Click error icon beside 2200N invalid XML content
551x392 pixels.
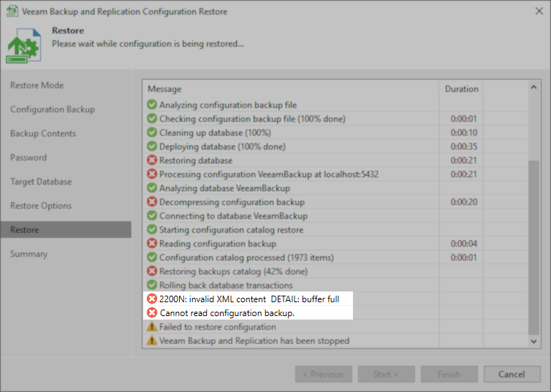[x=152, y=299]
